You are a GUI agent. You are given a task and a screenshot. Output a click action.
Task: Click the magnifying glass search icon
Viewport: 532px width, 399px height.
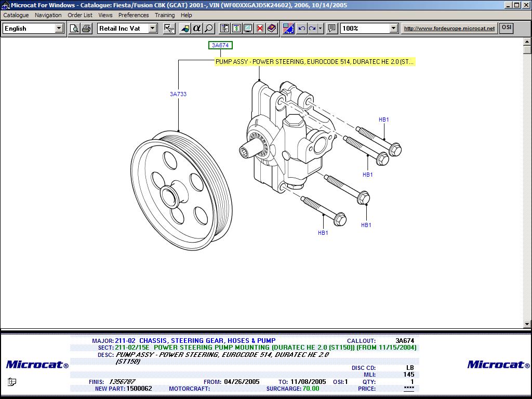tap(209, 29)
